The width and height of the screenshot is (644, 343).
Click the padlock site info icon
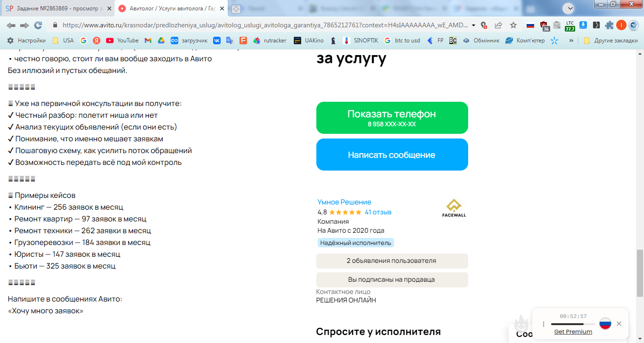(x=55, y=25)
